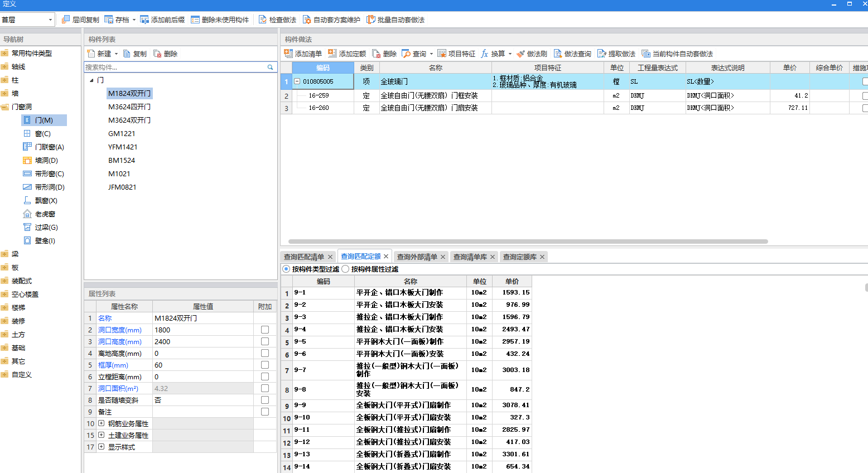Click 删除 in the 构件做法 toolbar

pyautogui.click(x=384, y=54)
